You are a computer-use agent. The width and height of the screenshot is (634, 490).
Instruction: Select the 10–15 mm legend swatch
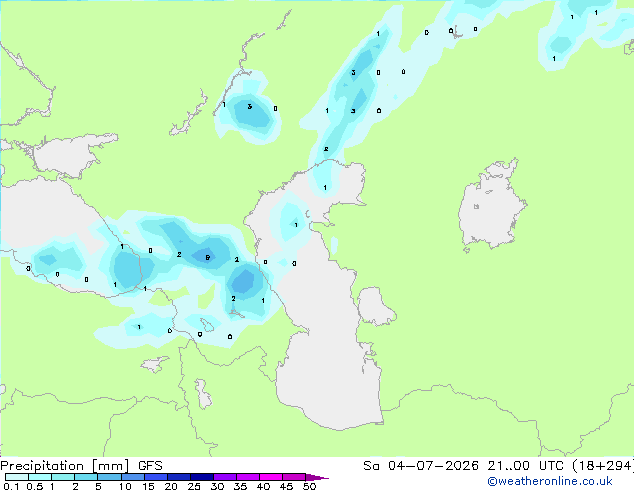click(x=132, y=477)
